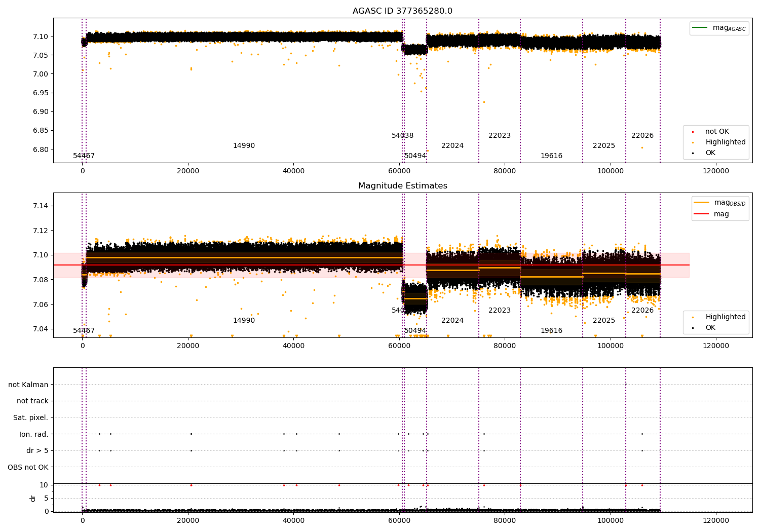760x532 pixels.
Task: Click the orange mag OBSID legend entry
Action: [x=702, y=203]
